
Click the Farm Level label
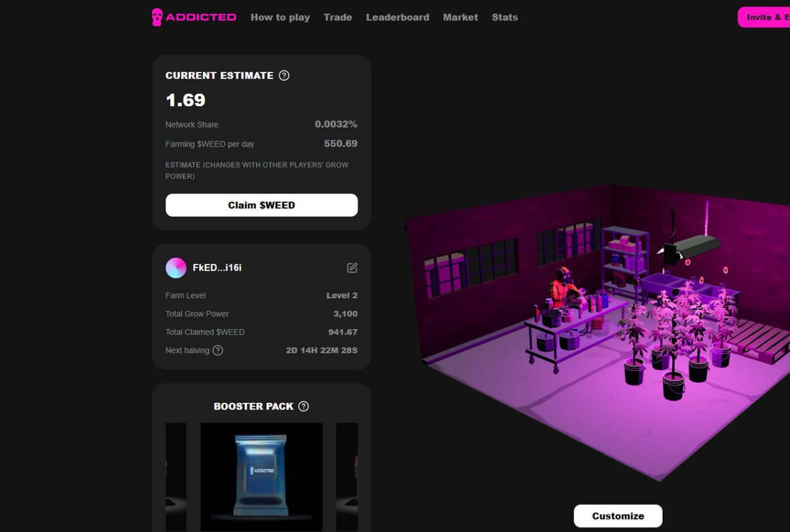[x=186, y=296]
